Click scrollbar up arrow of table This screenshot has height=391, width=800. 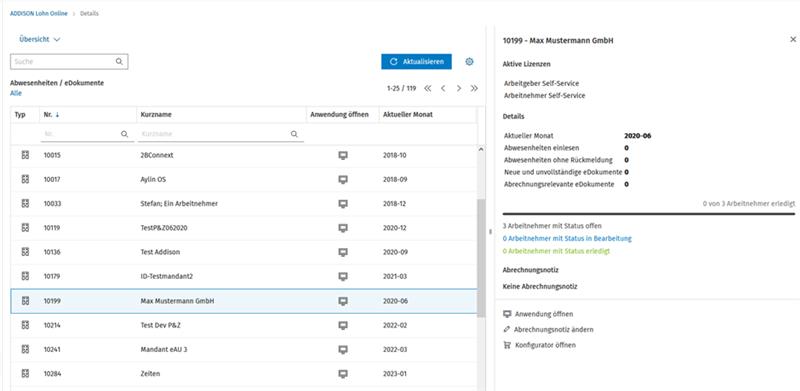[x=481, y=150]
